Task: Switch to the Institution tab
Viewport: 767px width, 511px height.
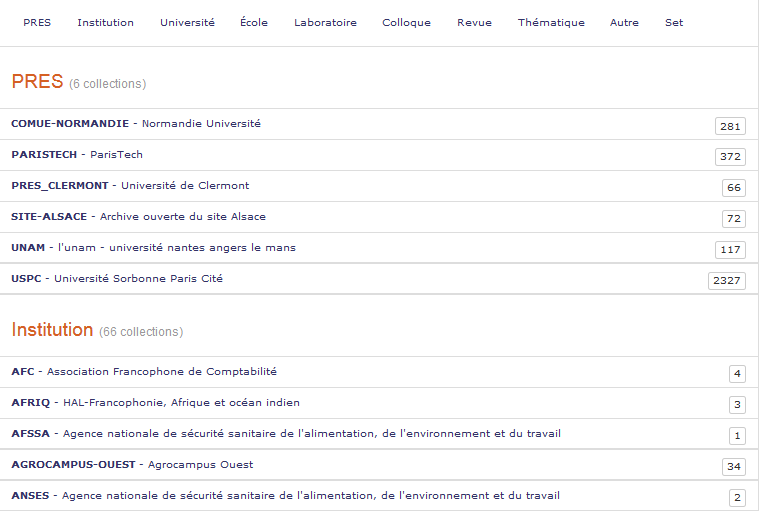Action: coord(105,22)
